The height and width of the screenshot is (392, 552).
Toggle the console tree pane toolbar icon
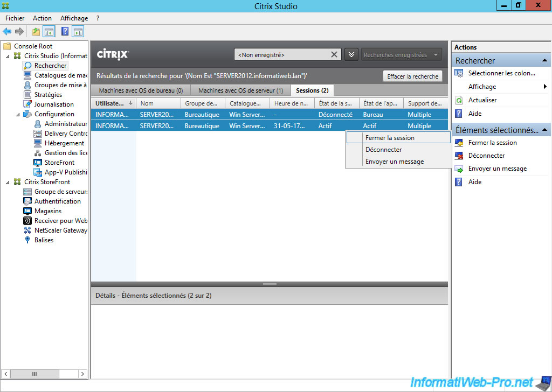(49, 32)
